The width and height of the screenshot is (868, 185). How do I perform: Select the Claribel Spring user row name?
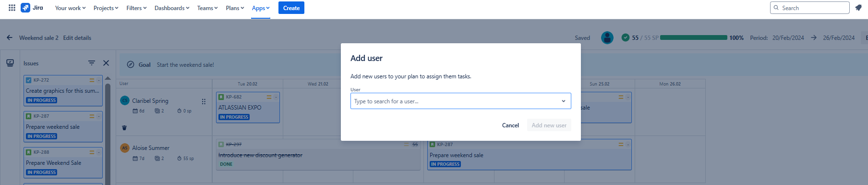(150, 101)
